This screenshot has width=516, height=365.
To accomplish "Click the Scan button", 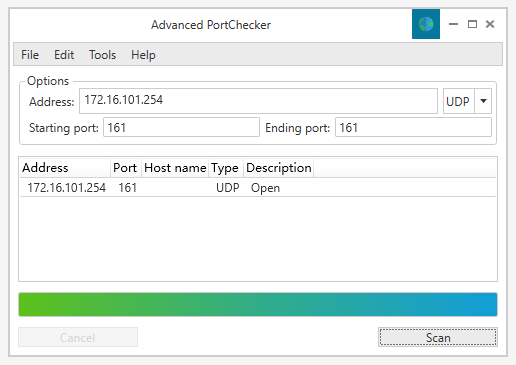I will [x=438, y=337].
